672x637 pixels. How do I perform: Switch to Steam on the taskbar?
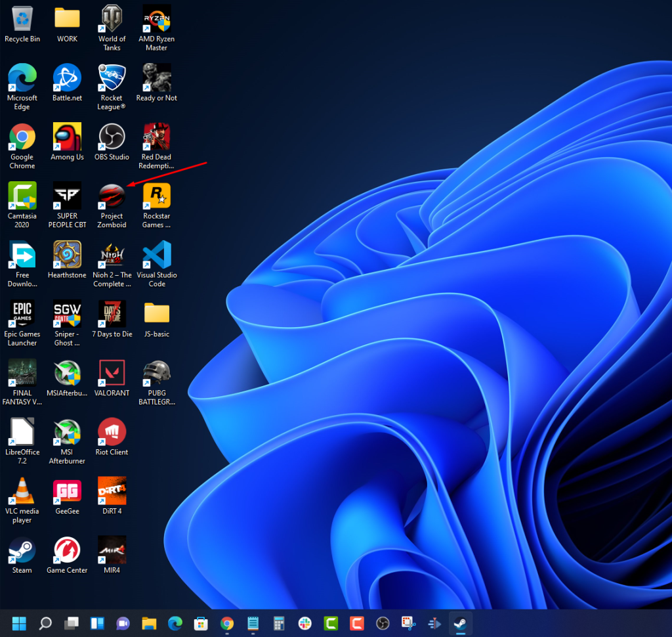click(461, 623)
